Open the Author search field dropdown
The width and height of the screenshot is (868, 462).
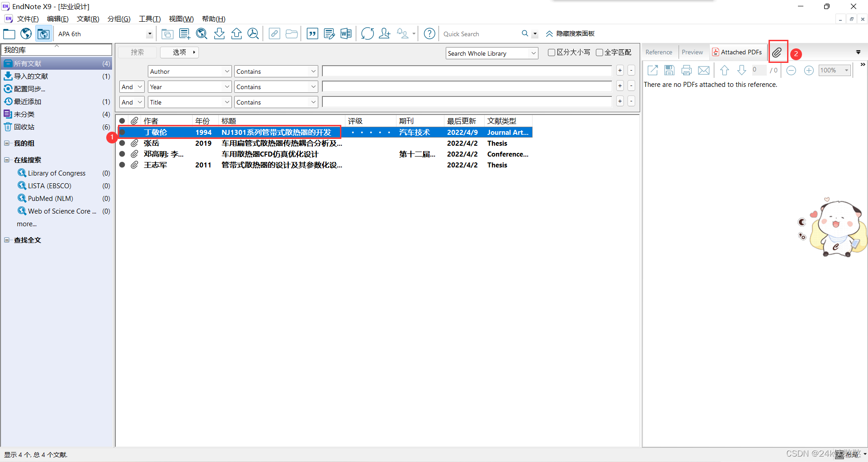(227, 71)
